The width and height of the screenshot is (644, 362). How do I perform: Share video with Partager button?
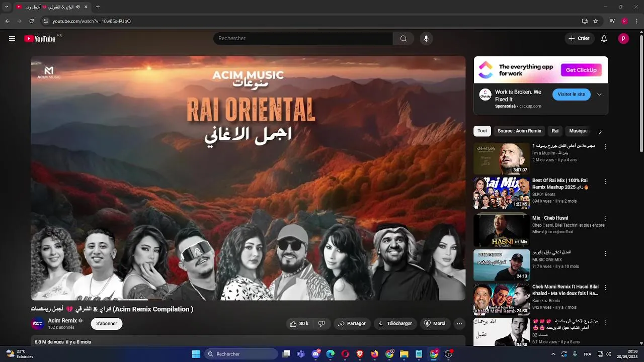click(x=352, y=324)
